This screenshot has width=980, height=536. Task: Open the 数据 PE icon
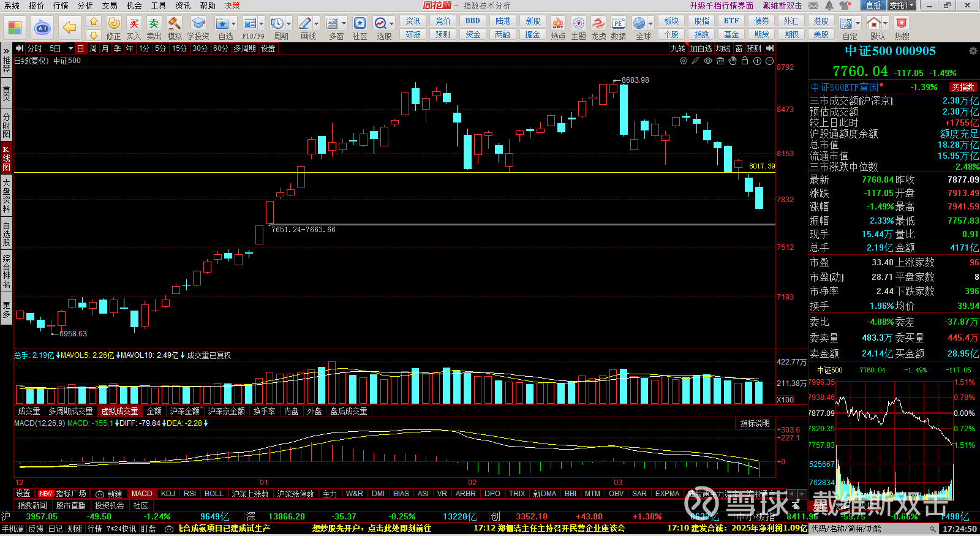click(619, 23)
